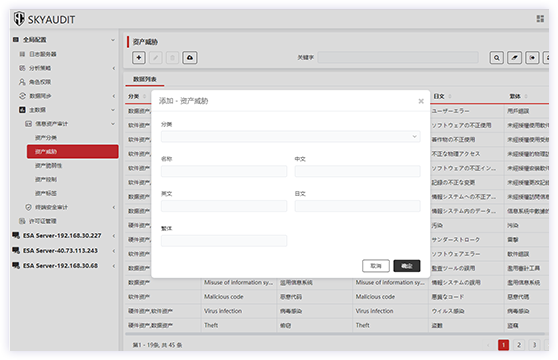Close the 添加 - 资产威胁 dialog
Image resolution: width=558 pixels, height=360 pixels.
point(421,101)
